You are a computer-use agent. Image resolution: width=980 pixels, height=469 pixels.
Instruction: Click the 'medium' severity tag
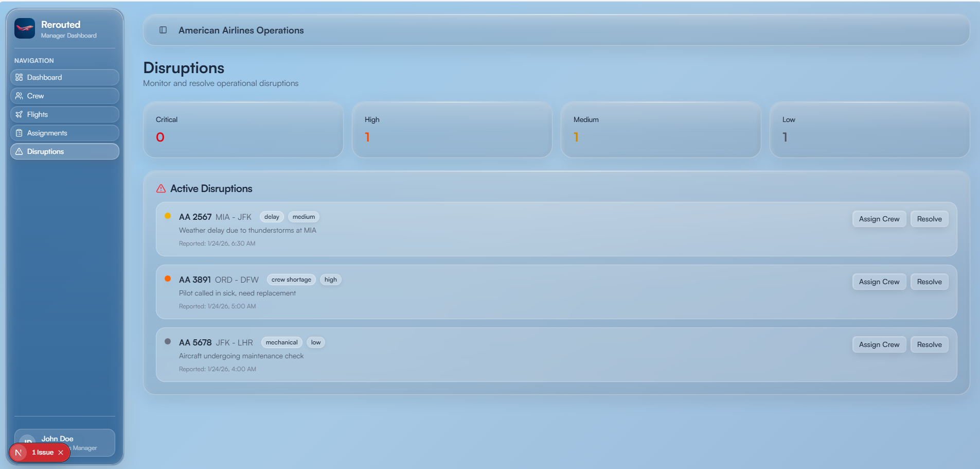pos(304,217)
